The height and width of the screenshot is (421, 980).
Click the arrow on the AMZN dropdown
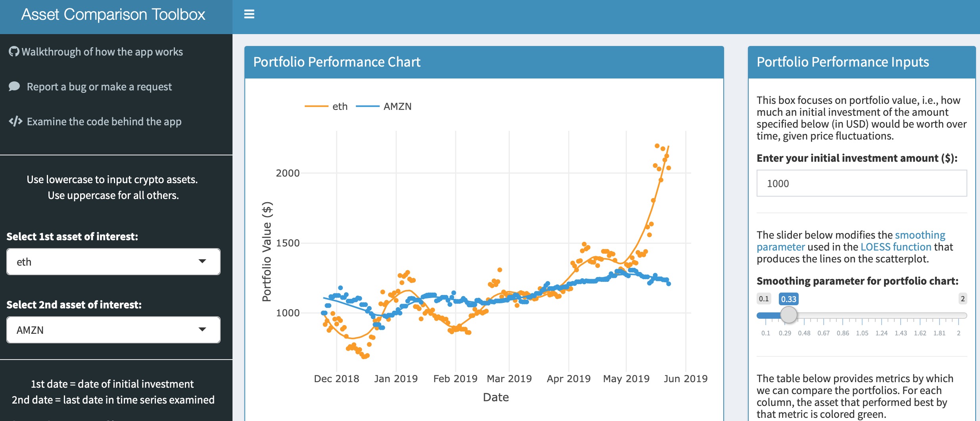click(x=202, y=329)
